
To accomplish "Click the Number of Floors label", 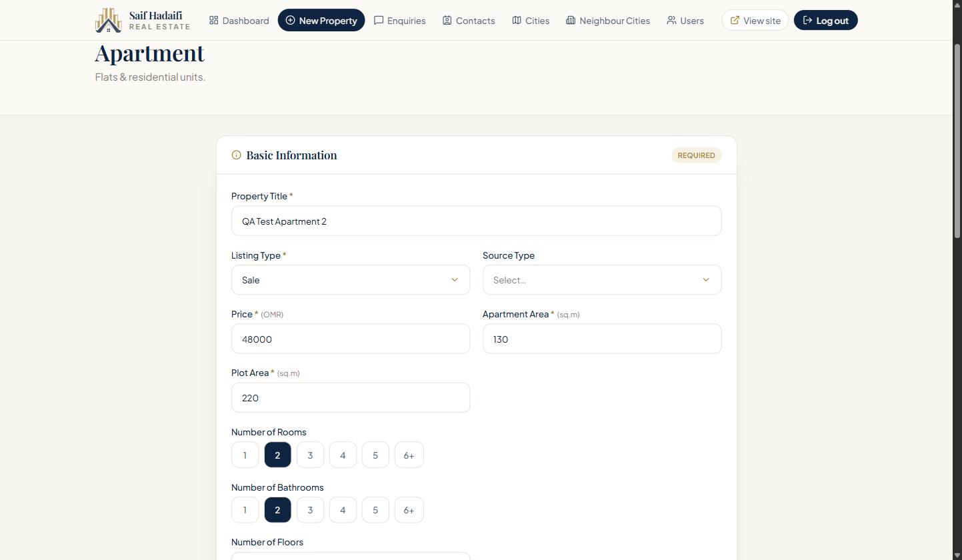I will 267,542.
